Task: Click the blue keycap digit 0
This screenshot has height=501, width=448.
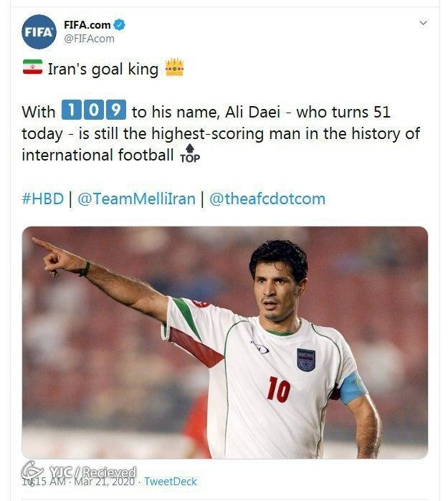Action: point(94,111)
